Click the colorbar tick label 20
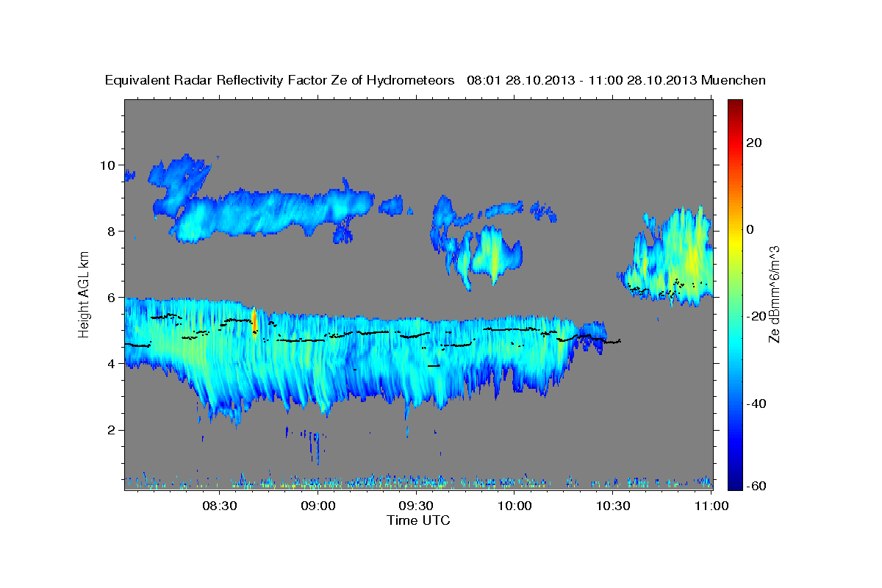The height and width of the screenshot is (588, 882). coord(754,143)
